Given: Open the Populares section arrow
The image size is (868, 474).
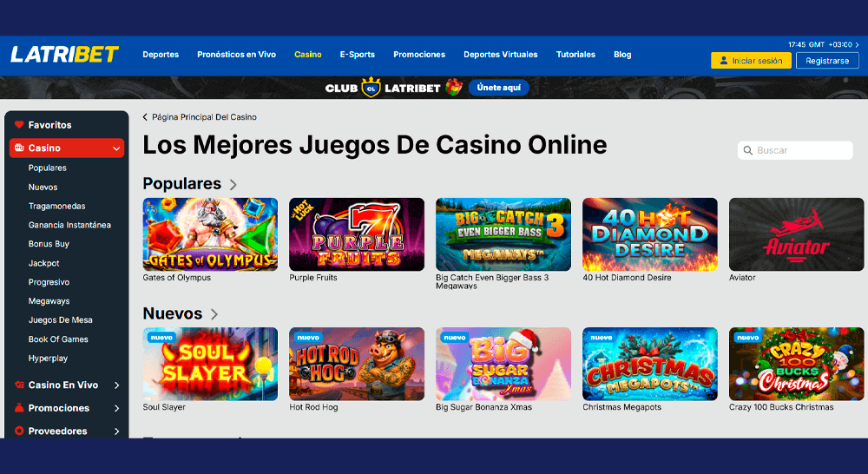Looking at the screenshot, I should coord(233,184).
